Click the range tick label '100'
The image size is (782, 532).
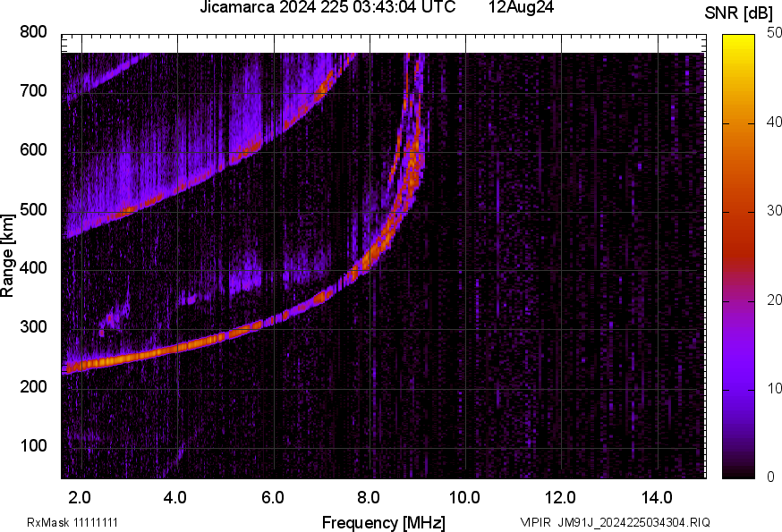pyautogui.click(x=33, y=445)
